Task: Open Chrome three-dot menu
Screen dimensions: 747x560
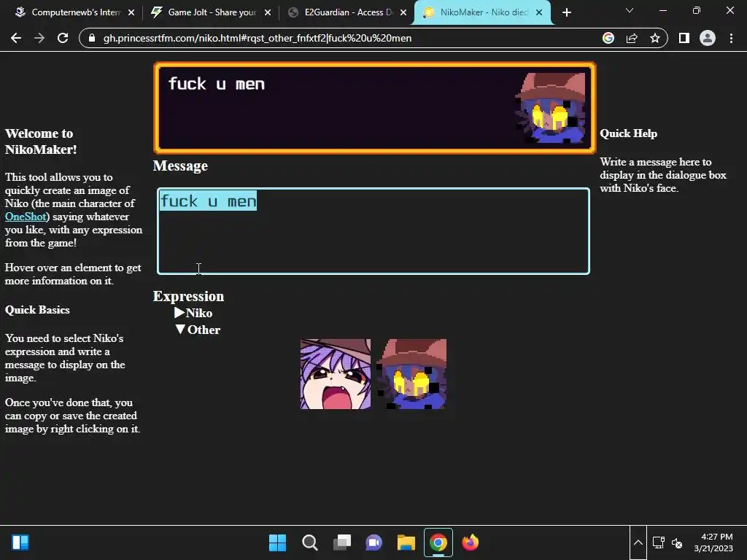Action: click(x=731, y=38)
